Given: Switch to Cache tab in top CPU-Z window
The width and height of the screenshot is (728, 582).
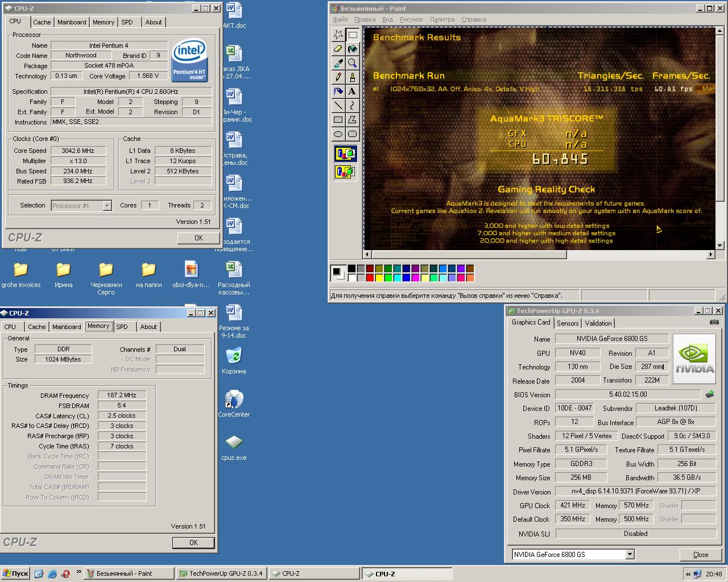Looking at the screenshot, I should tap(42, 22).
